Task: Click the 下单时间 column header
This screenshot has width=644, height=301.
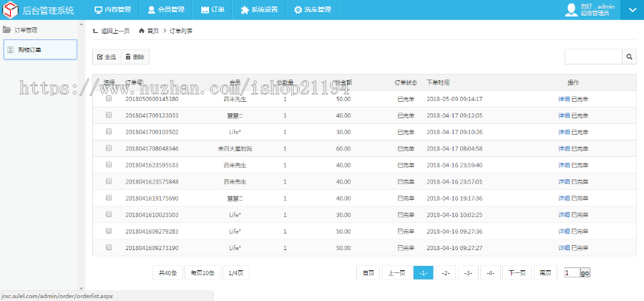Action: 438,82
